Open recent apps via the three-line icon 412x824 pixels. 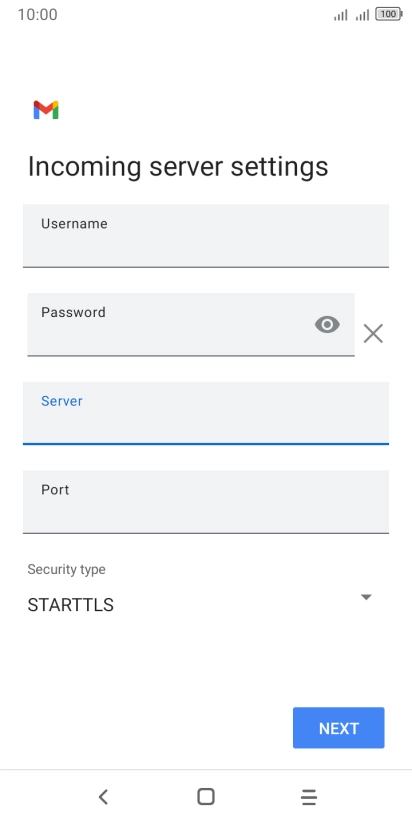309,797
